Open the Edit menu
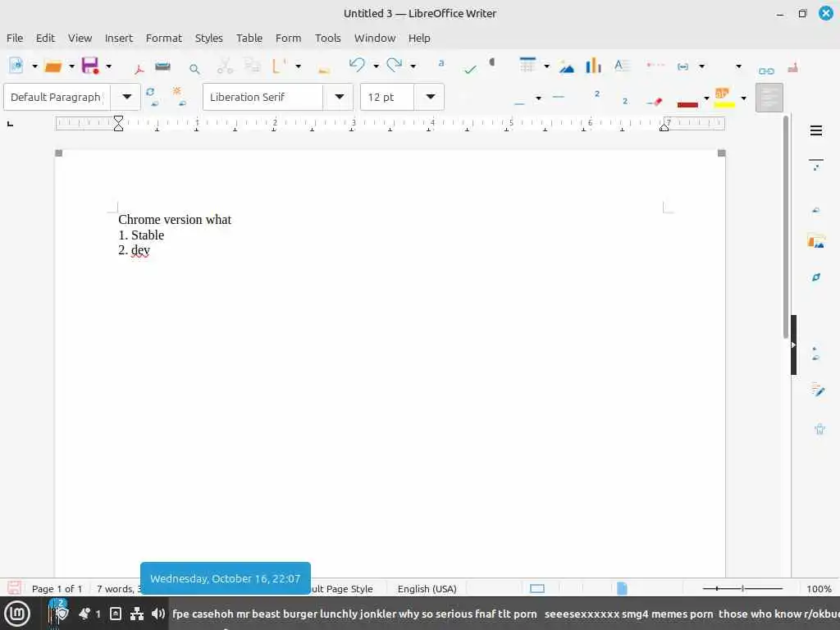The image size is (840, 630). pos(45,38)
